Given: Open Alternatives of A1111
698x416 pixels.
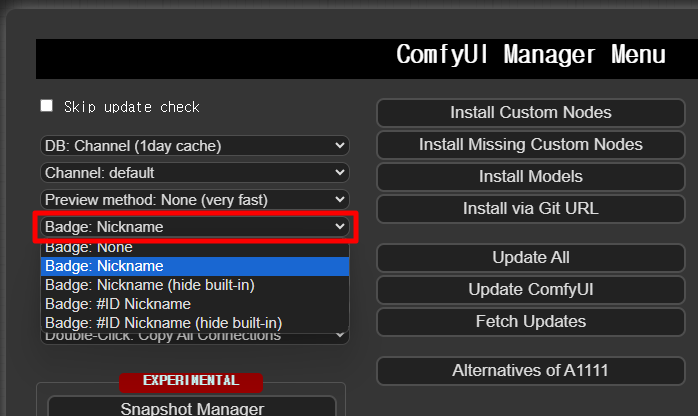Looking at the screenshot, I should 531,371.
